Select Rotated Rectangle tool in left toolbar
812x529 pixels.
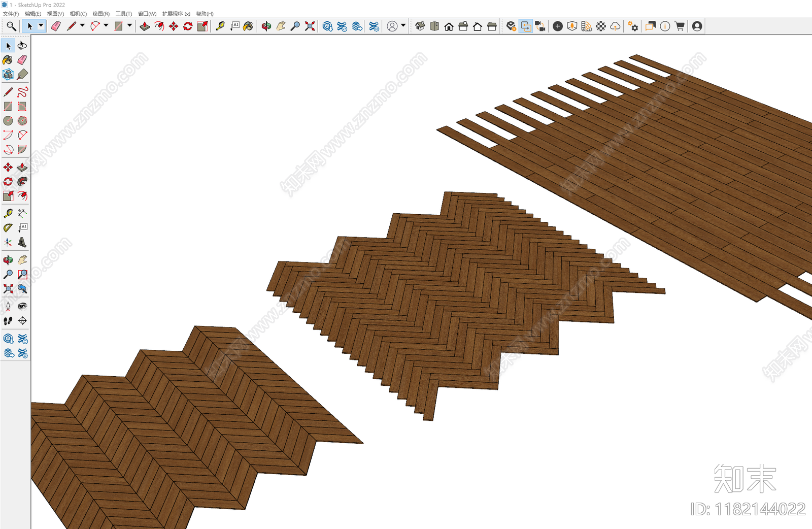pos(22,107)
